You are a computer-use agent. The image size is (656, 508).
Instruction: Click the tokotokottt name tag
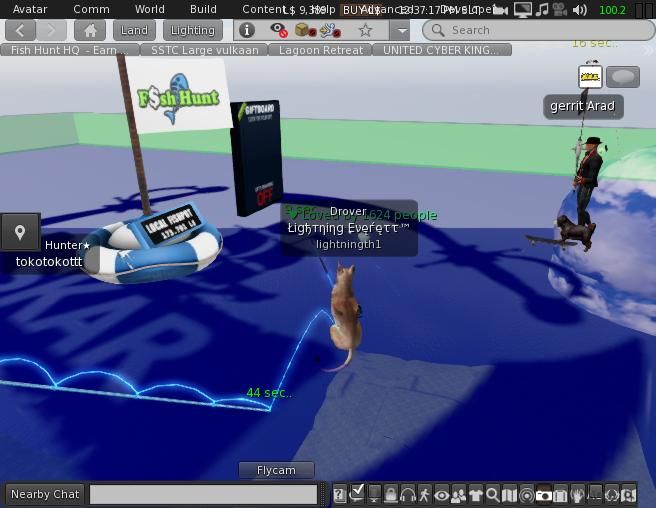point(49,262)
